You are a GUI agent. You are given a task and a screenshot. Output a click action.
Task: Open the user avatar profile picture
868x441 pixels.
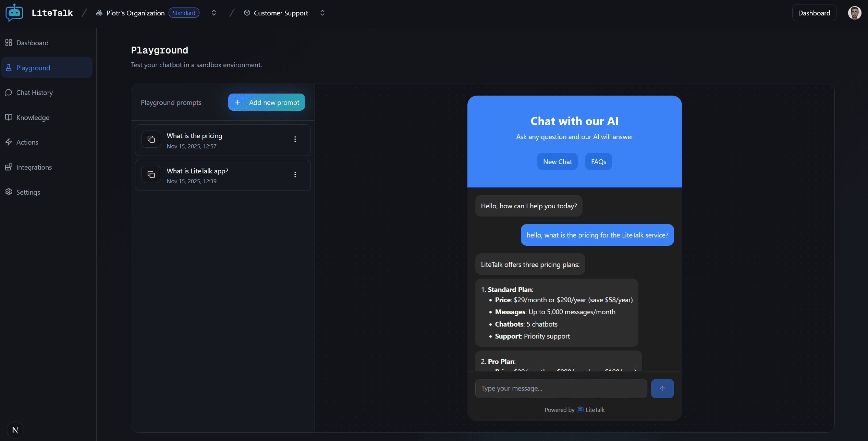[x=855, y=13]
